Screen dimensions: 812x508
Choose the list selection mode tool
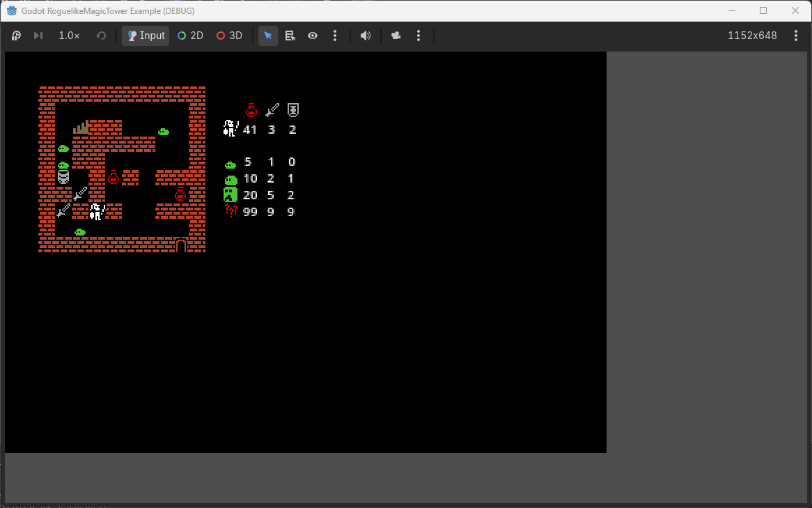[290, 36]
